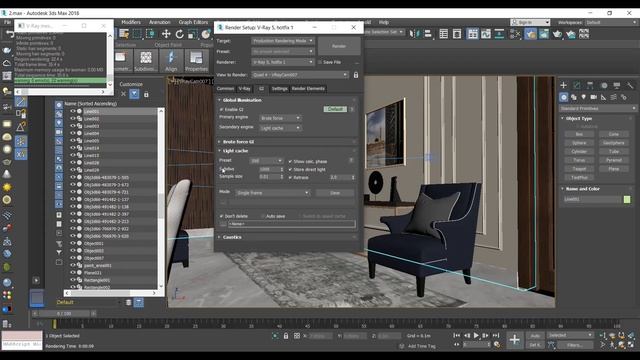
Task: Click the Sphere object type button
Action: tap(579, 143)
